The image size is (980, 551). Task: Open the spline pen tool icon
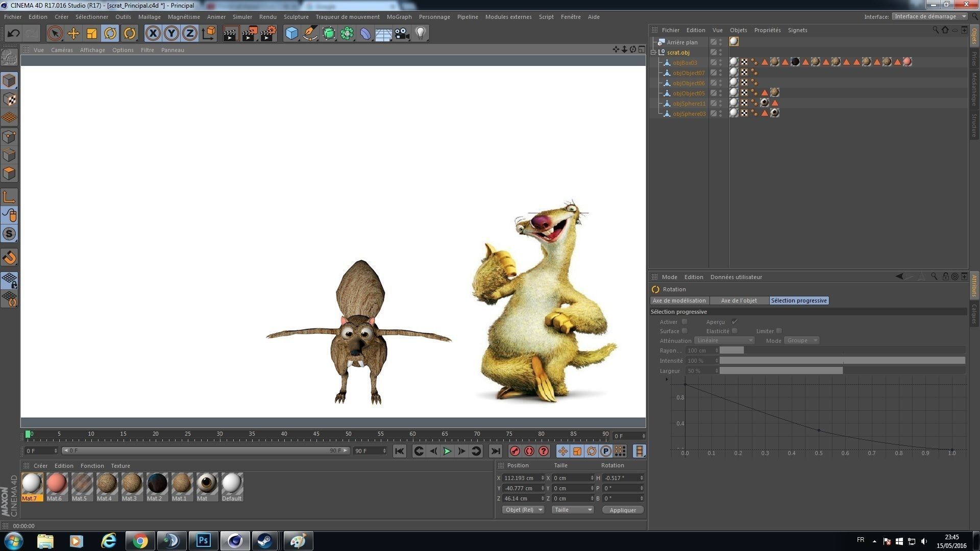(x=310, y=34)
